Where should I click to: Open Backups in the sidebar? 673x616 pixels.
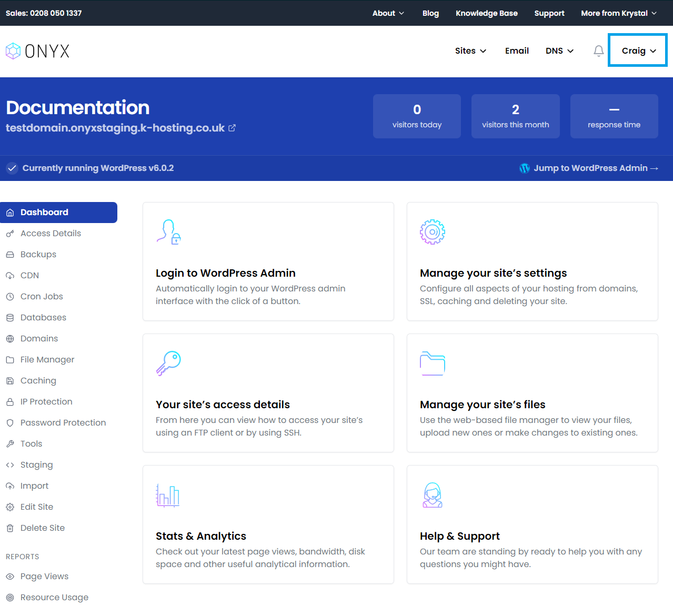(x=38, y=255)
